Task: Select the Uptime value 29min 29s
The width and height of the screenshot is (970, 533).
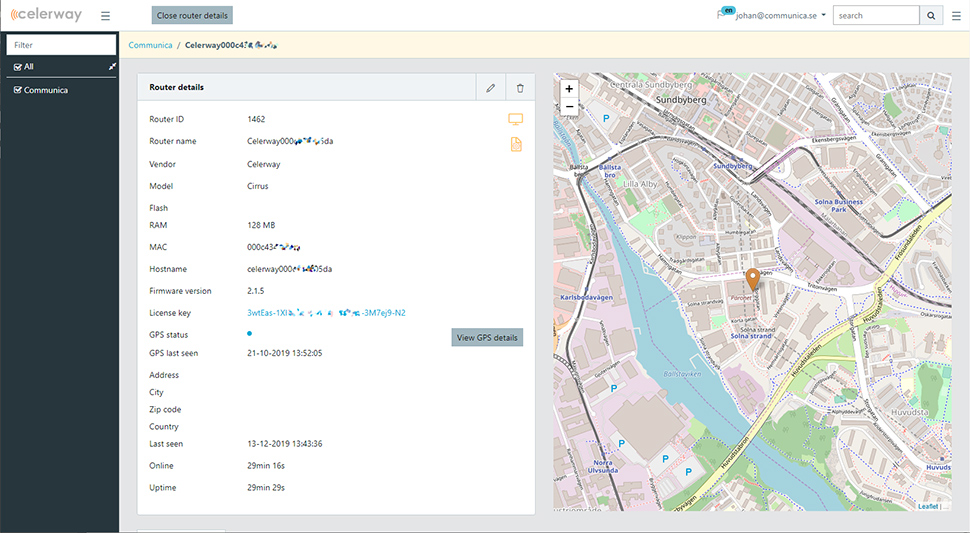Action: 266,488
